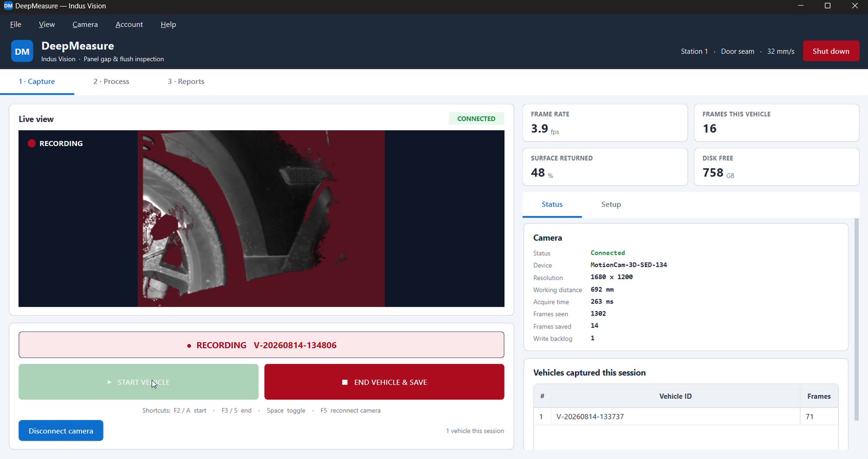Click the 32 mm/s speed label
This screenshot has height=459, width=868.
781,52
